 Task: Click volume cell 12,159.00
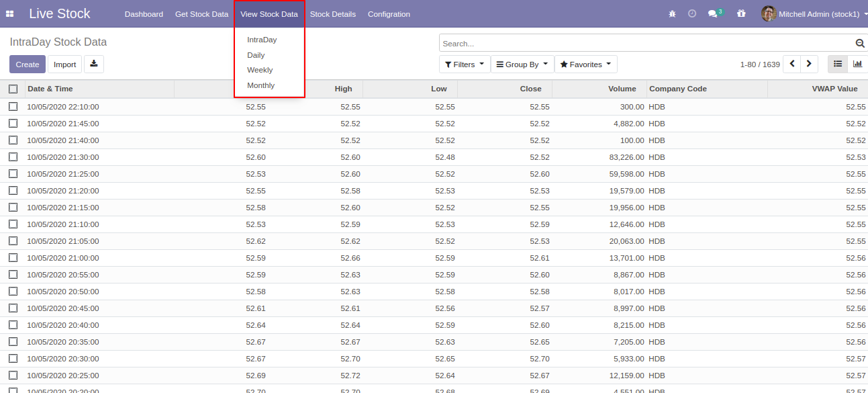pos(627,376)
